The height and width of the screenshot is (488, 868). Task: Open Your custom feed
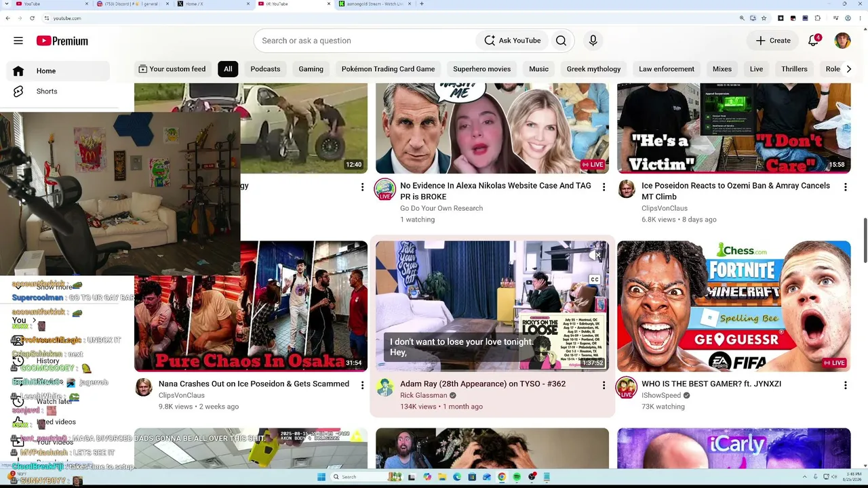(x=172, y=69)
